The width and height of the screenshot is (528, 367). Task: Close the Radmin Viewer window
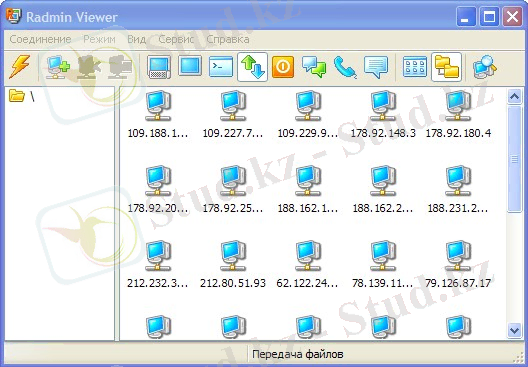513,16
